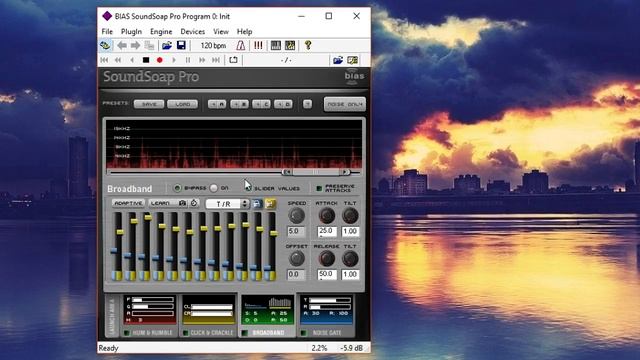Click the first plugin icon in toolbar

[x=105, y=45]
